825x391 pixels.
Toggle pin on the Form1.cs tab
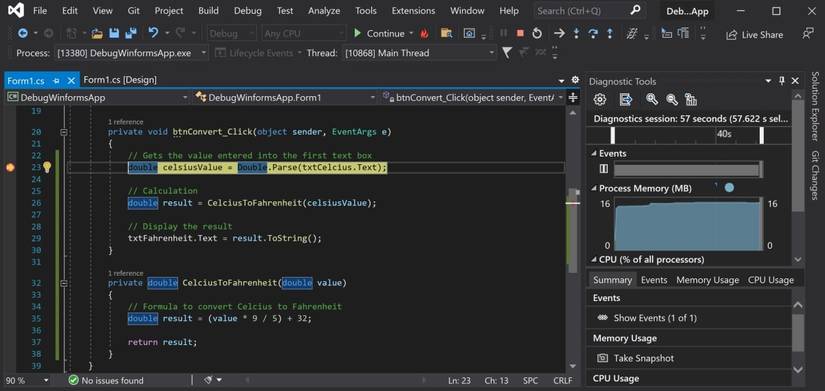point(56,81)
